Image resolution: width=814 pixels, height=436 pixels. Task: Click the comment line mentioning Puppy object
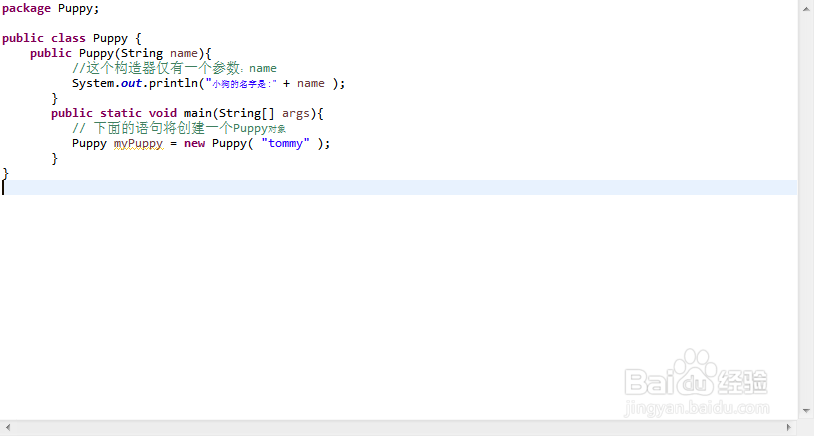pyautogui.click(x=179, y=129)
